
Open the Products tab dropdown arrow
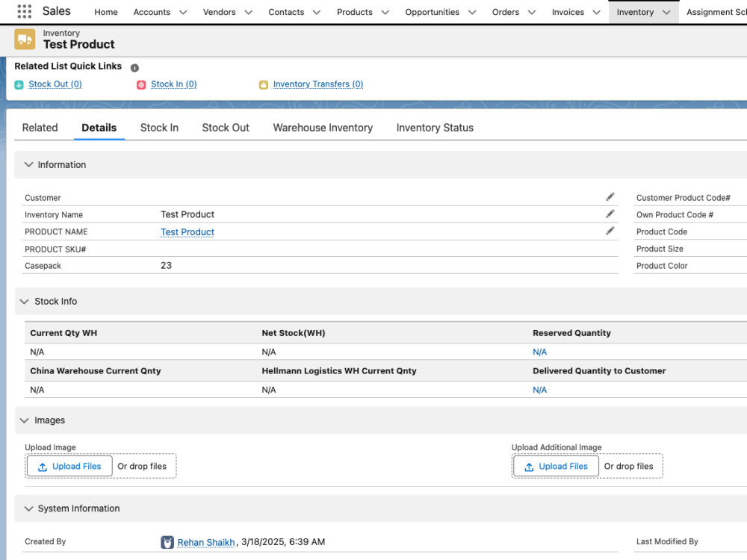(385, 13)
